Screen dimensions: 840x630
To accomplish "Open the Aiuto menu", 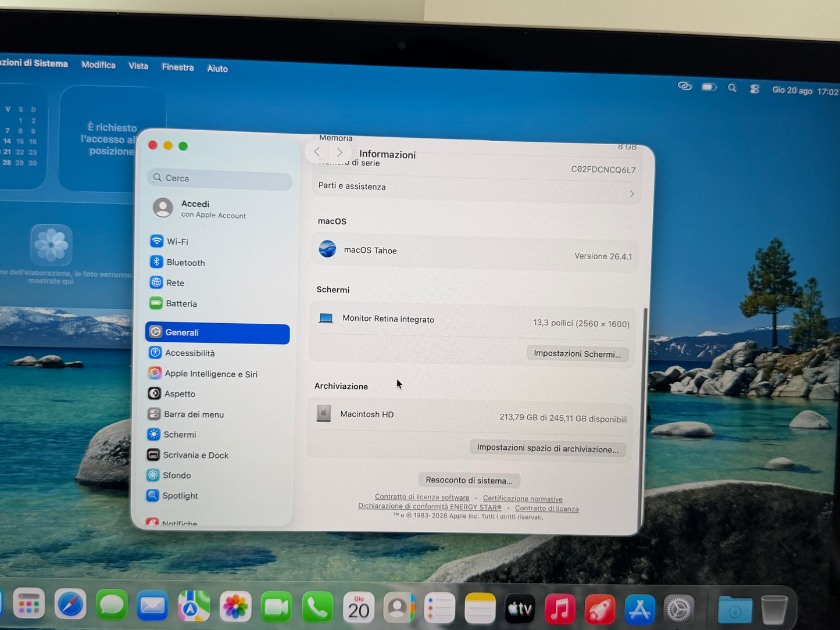I will [217, 68].
